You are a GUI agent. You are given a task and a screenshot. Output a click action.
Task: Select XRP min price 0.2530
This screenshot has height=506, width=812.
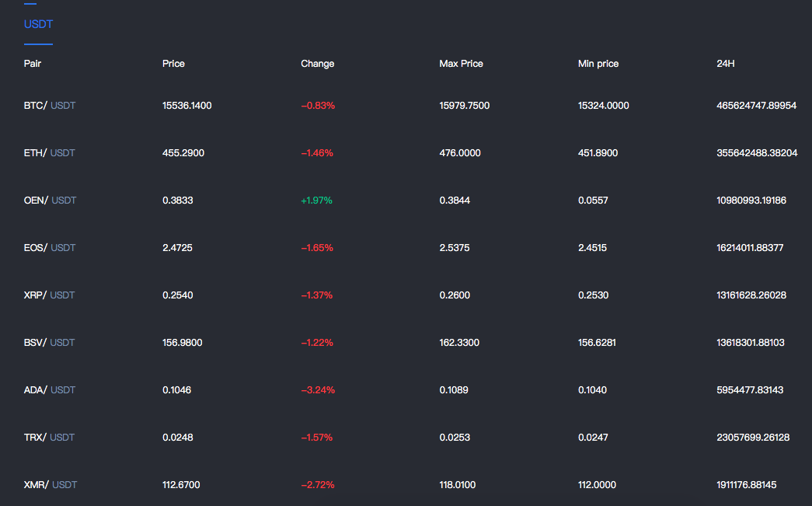pyautogui.click(x=594, y=295)
